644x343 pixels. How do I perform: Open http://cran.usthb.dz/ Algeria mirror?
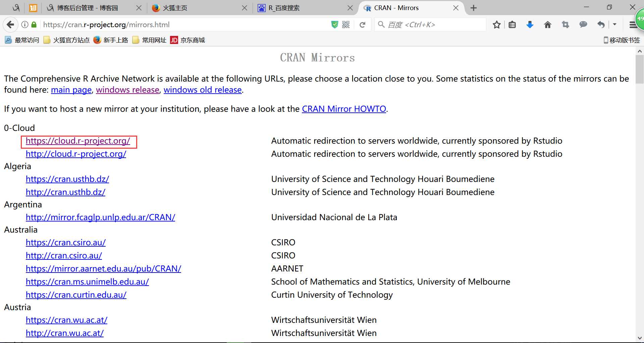click(x=65, y=192)
